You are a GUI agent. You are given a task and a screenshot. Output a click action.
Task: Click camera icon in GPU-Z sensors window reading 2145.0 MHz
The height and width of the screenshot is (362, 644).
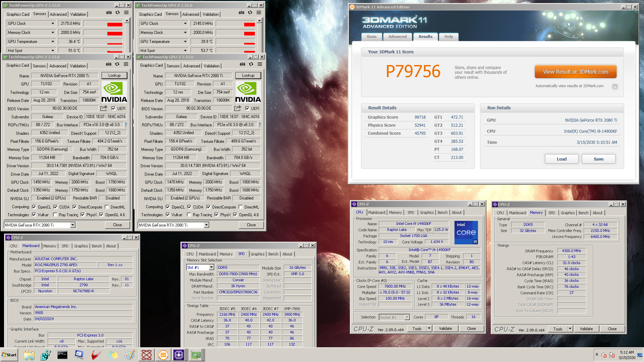coord(241,12)
